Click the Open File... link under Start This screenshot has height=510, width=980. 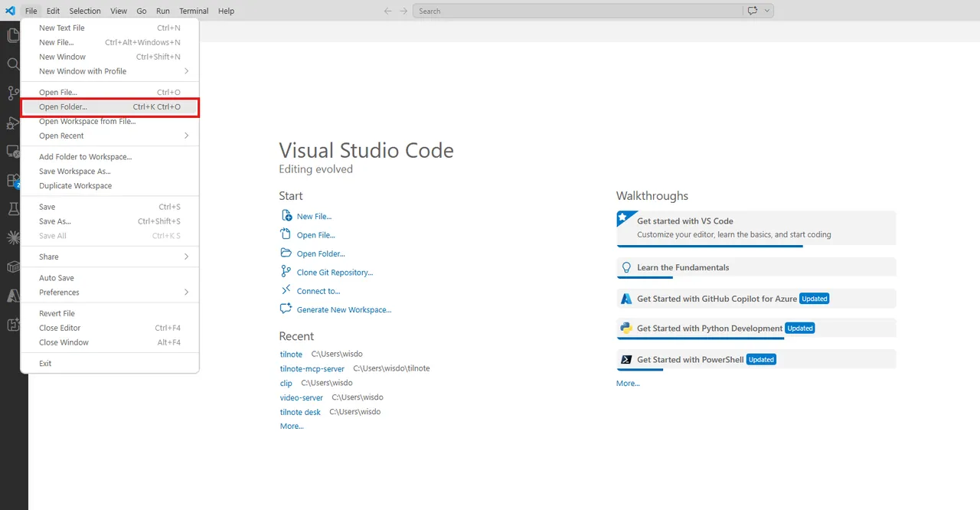(316, 235)
